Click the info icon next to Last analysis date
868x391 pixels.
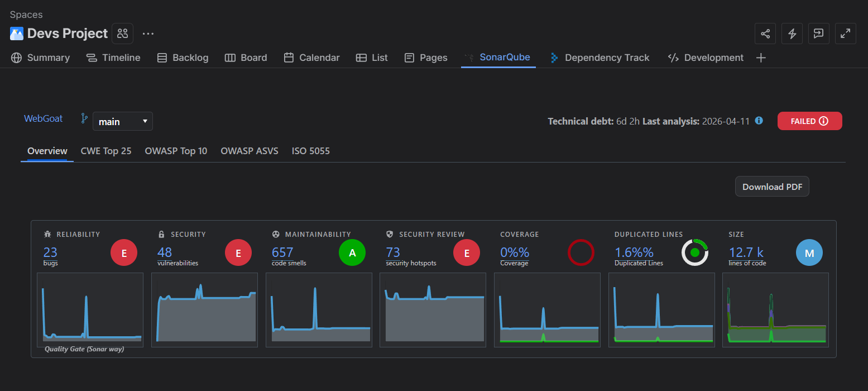pos(759,121)
